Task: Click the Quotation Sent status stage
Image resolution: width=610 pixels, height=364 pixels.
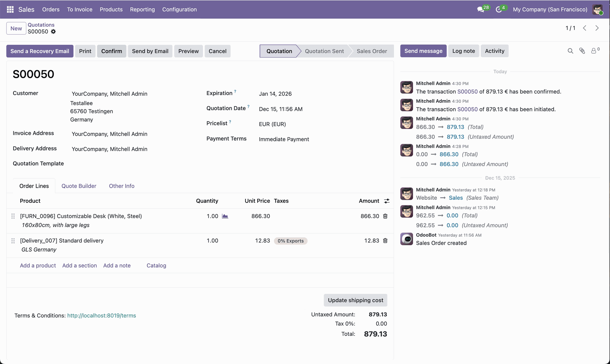Action: click(x=324, y=51)
